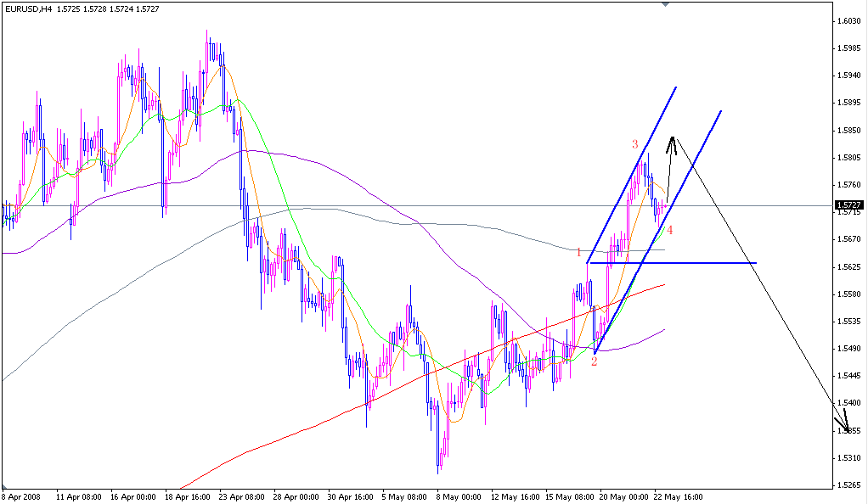Image resolution: width=868 pixels, height=504 pixels.
Task: Click the EURUSD,H4 symbol title
Action: coord(28,8)
